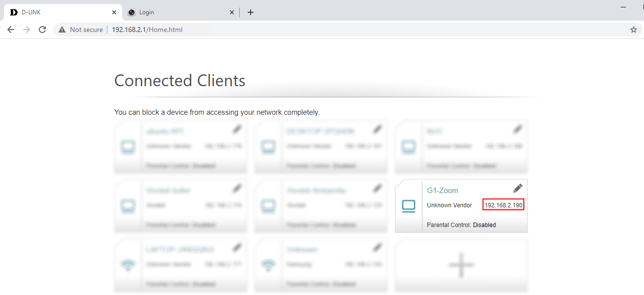Screen dimensions: 644x295
Task: Bookmark this page with the star icon
Action: click(633, 30)
